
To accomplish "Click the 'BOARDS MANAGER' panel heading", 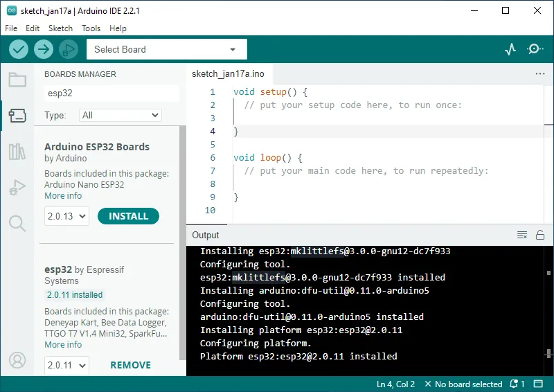I will point(80,74).
